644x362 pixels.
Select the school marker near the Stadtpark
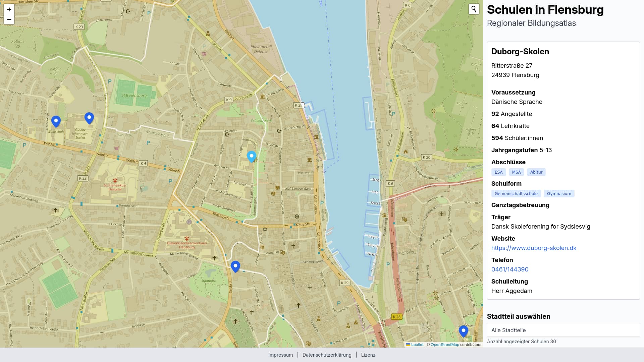coord(235,266)
